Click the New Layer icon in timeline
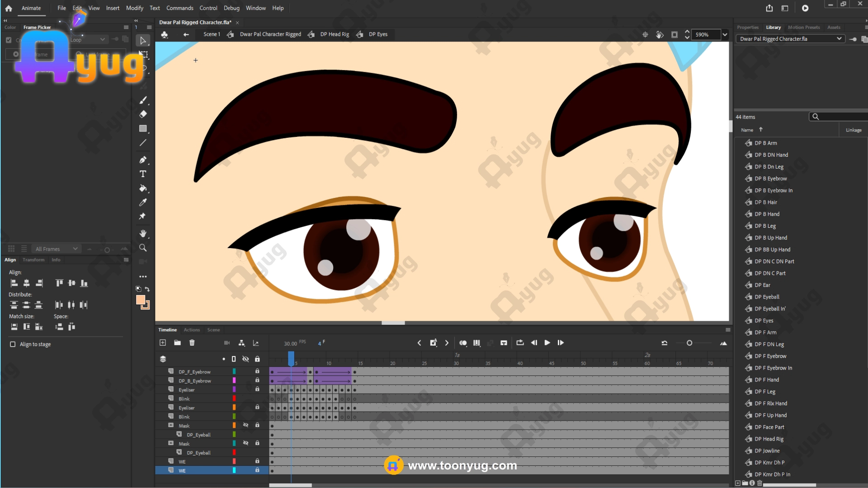The height and width of the screenshot is (488, 868). (x=163, y=343)
